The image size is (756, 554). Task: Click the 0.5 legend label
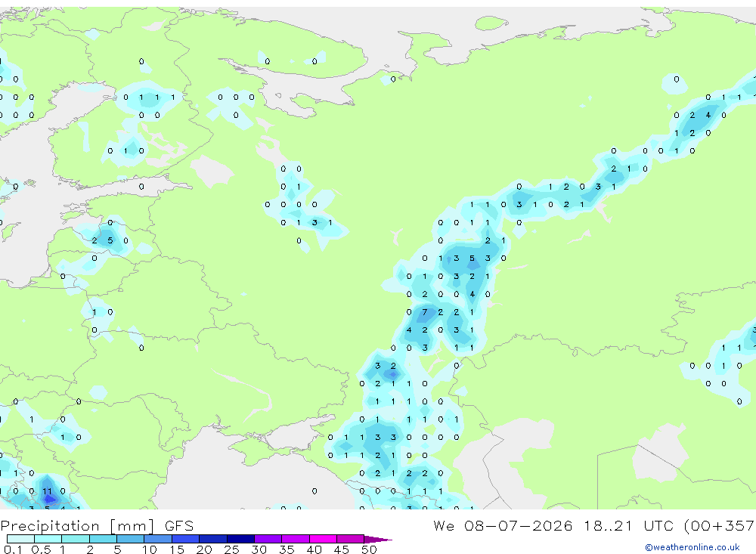click(x=41, y=549)
